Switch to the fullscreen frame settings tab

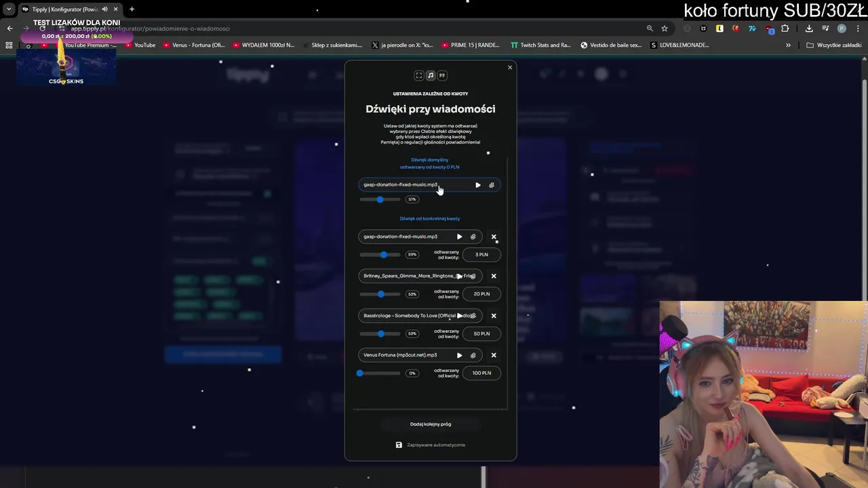(x=419, y=76)
